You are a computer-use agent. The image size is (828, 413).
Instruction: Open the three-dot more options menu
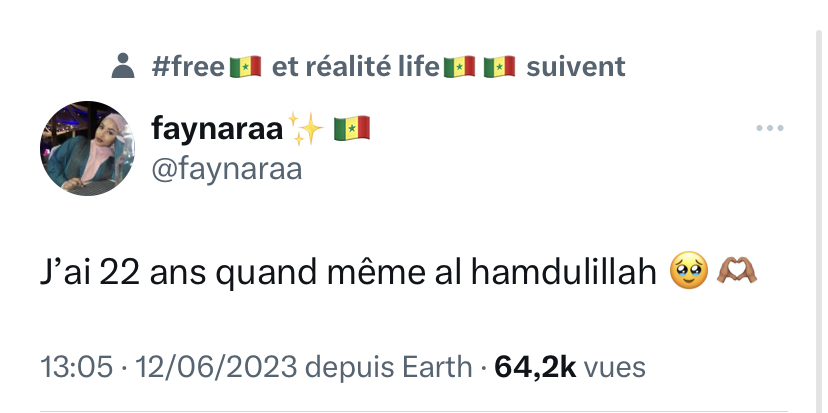click(769, 128)
